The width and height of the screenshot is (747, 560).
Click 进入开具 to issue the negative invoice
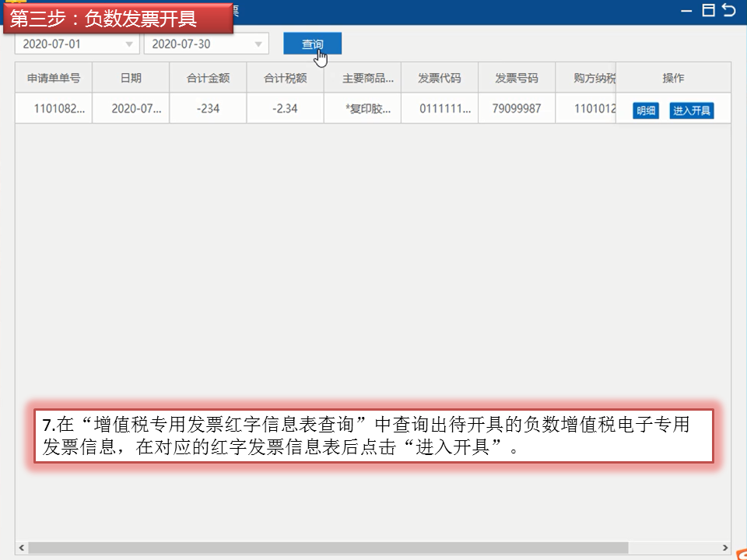tap(691, 110)
